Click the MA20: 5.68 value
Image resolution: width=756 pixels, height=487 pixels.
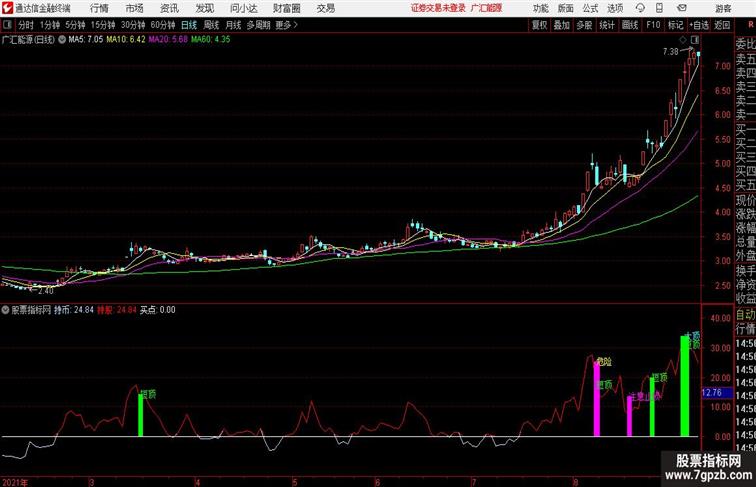[168, 40]
